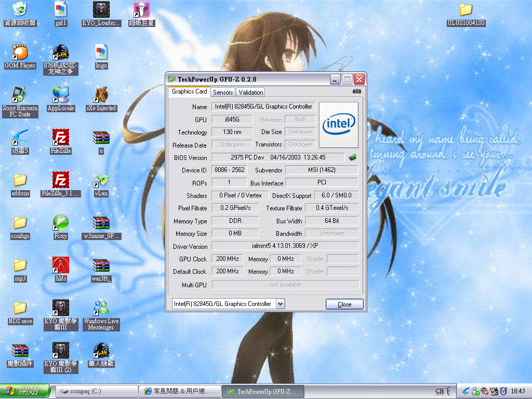Click the Name field showing Intel 82845G
This screenshot has height=399, width=532.
[263, 107]
